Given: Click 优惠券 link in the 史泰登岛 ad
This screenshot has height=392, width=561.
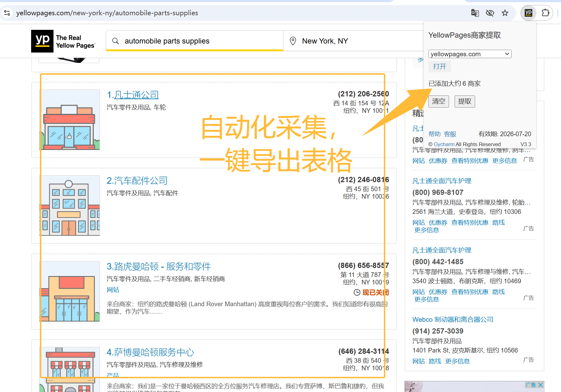Looking at the screenshot, I should (x=438, y=223).
